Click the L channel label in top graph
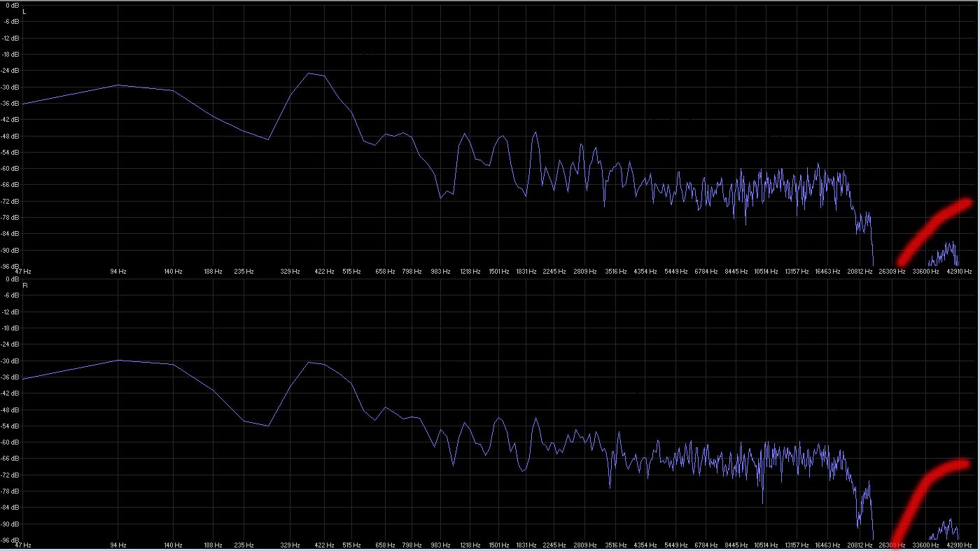Screen dimensions: 980x551 (x=25, y=13)
